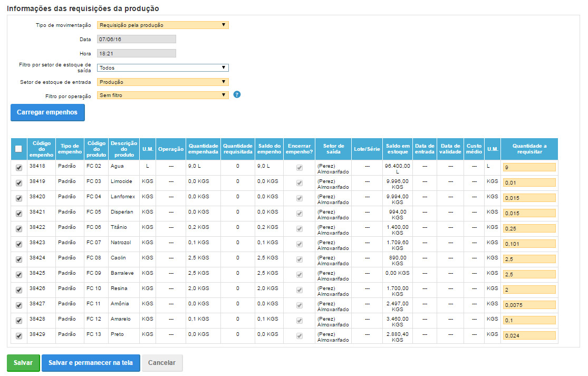The width and height of the screenshot is (588, 376).
Task: Click Salvar e permanecer na tela
Action: coord(91,363)
